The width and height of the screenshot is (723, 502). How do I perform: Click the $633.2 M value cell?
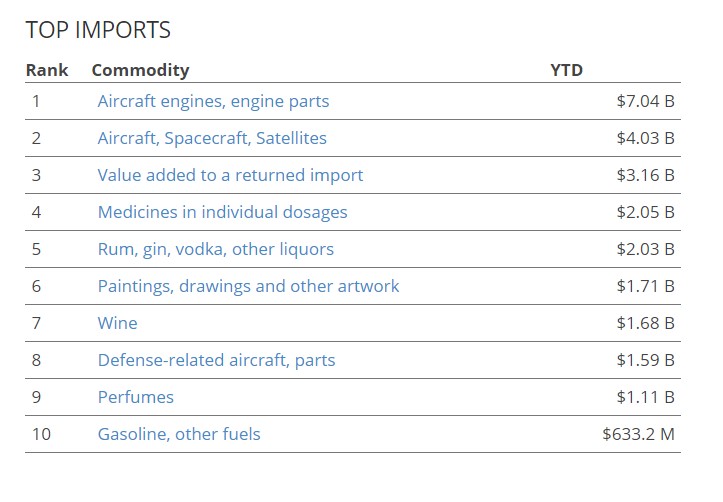click(638, 434)
